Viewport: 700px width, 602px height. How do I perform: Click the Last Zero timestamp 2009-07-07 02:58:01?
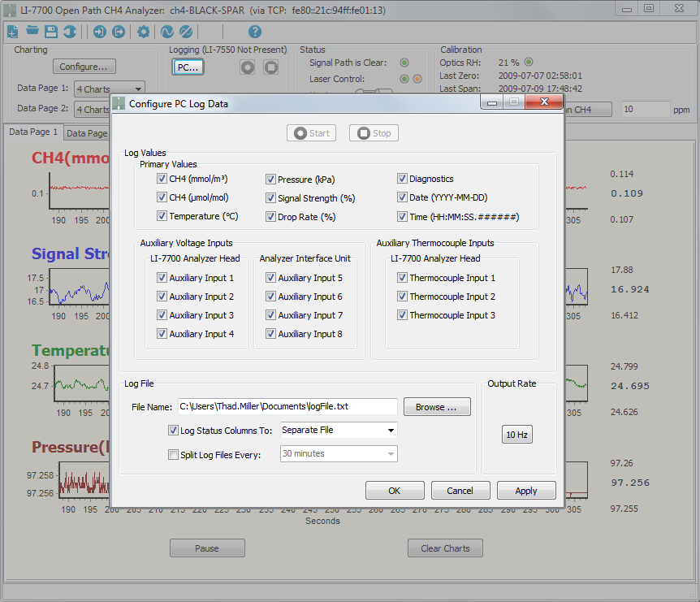coord(540,76)
